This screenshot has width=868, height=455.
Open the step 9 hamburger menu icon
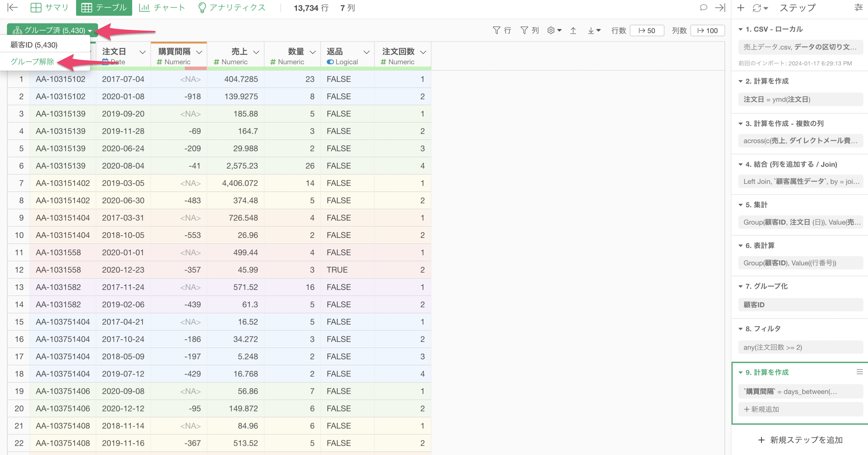coord(859,371)
